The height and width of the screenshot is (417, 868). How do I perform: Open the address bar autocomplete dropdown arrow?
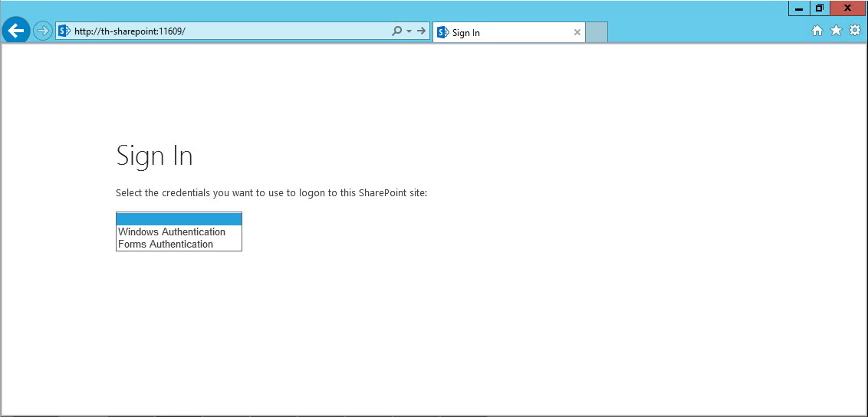pyautogui.click(x=409, y=31)
